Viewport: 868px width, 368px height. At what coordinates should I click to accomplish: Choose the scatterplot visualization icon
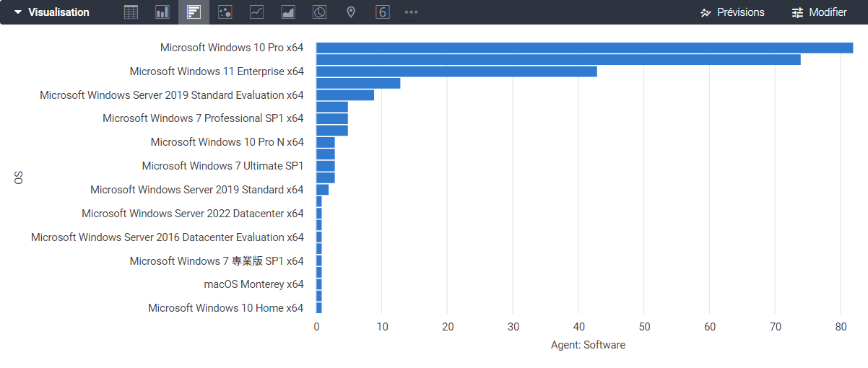[225, 12]
